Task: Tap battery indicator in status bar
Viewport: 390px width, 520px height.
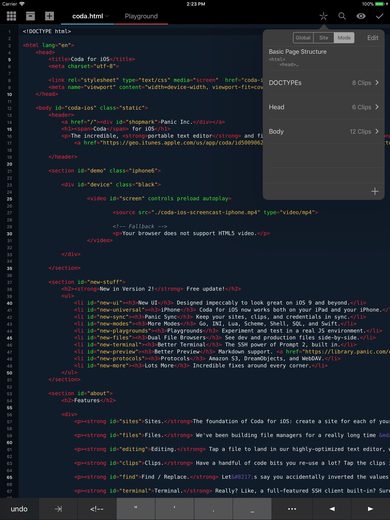Action: tap(379, 4)
